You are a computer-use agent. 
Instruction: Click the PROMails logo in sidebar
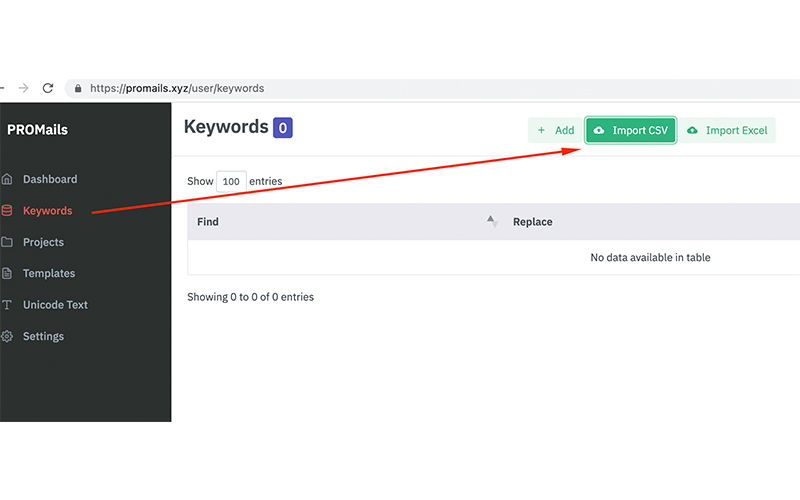coord(37,130)
